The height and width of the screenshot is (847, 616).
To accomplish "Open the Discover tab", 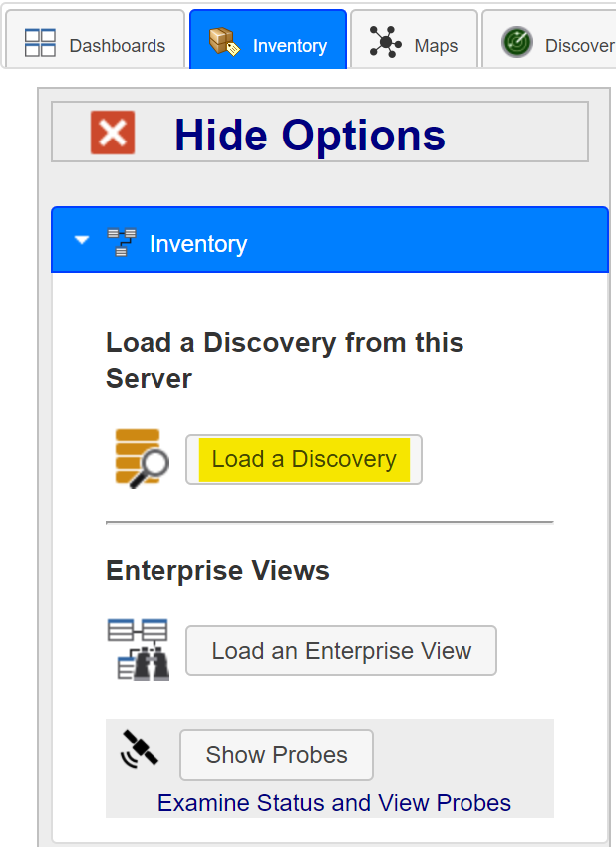I will [549, 39].
